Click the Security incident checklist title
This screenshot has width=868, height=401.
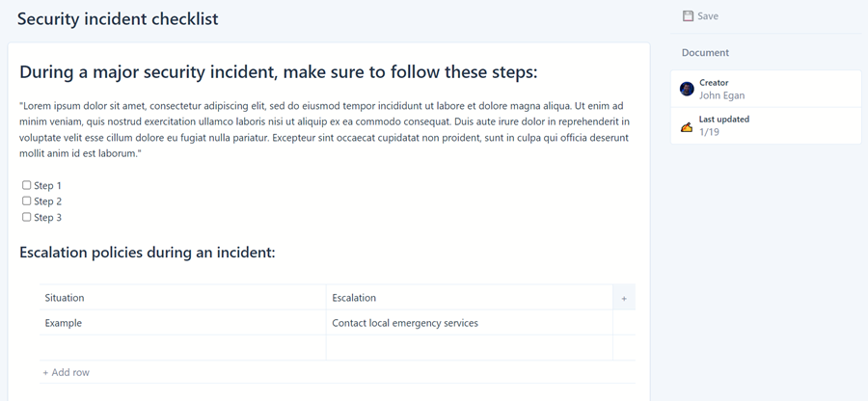click(x=118, y=19)
